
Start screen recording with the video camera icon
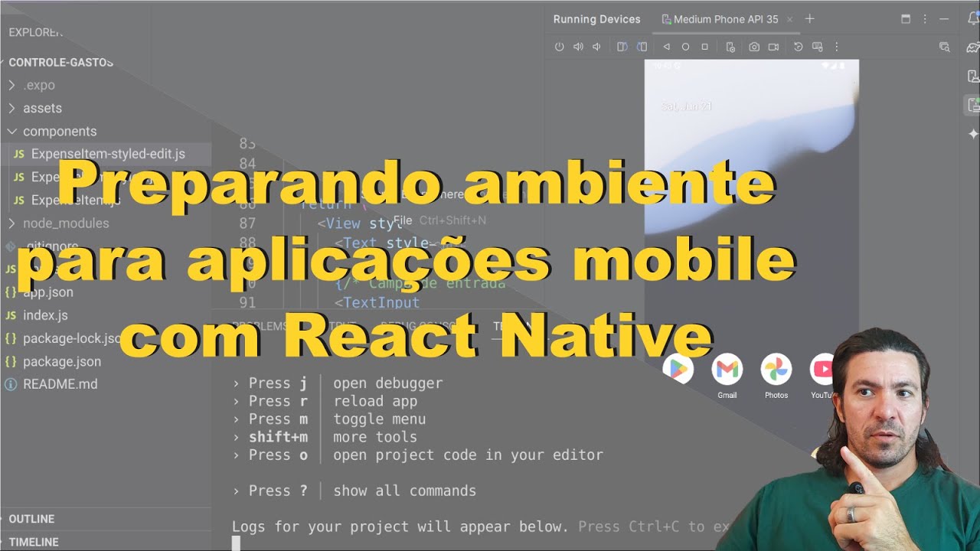click(773, 47)
